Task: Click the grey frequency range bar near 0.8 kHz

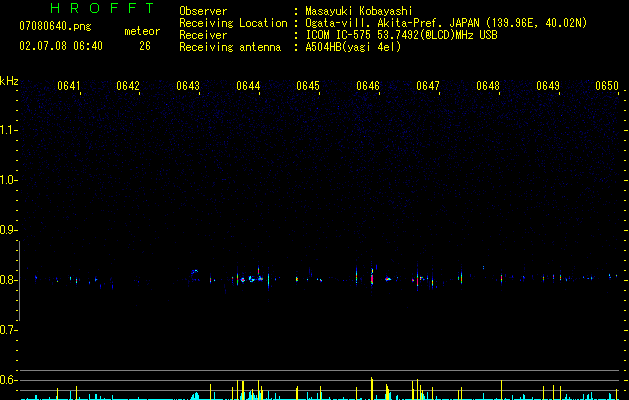Action: pos(19,281)
